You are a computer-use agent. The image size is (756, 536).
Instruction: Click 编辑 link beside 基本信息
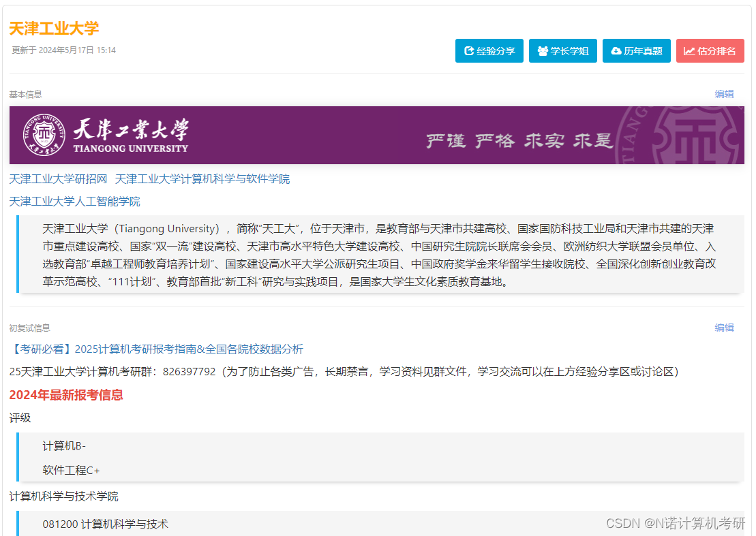[x=724, y=94]
